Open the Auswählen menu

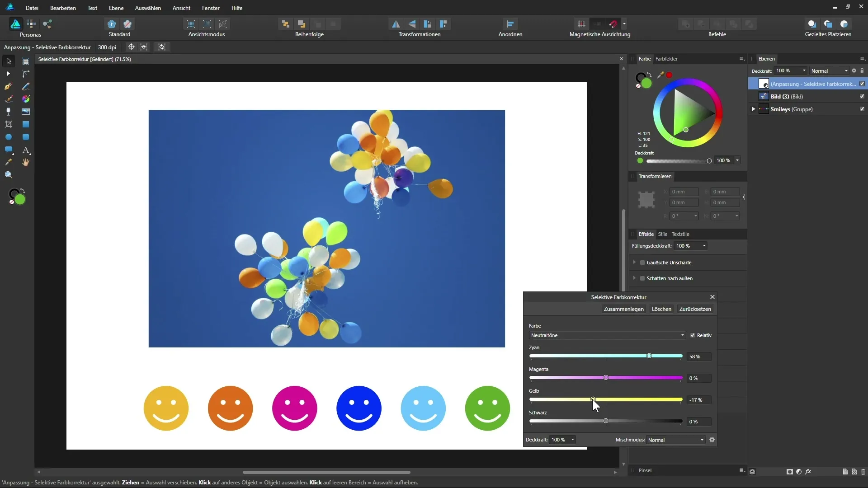(x=148, y=8)
